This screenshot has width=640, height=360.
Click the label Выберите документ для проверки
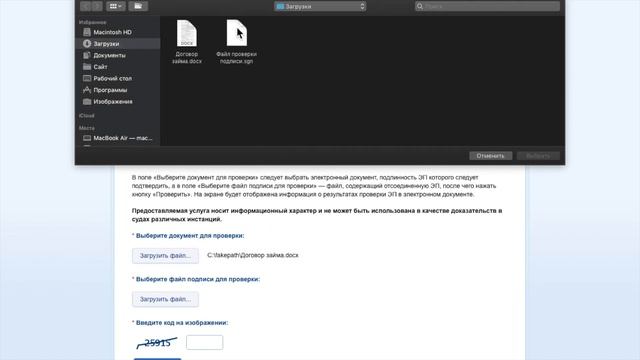(190, 236)
